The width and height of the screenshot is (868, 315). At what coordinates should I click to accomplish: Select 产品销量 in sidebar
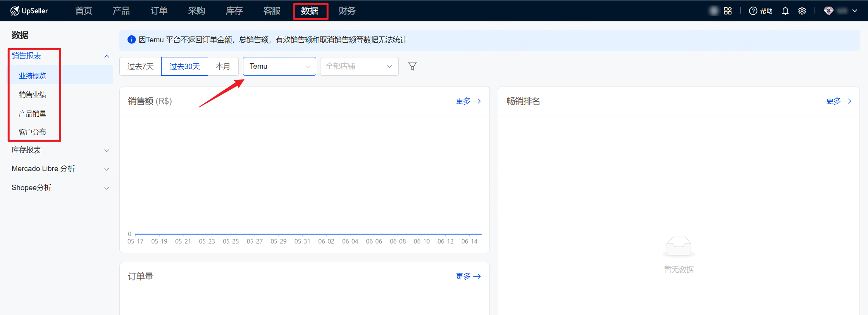point(33,114)
